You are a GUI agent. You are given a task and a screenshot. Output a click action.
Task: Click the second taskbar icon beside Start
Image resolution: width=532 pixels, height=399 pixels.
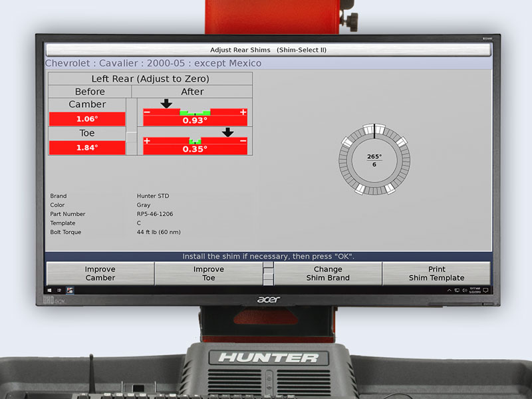pyautogui.click(x=59, y=290)
